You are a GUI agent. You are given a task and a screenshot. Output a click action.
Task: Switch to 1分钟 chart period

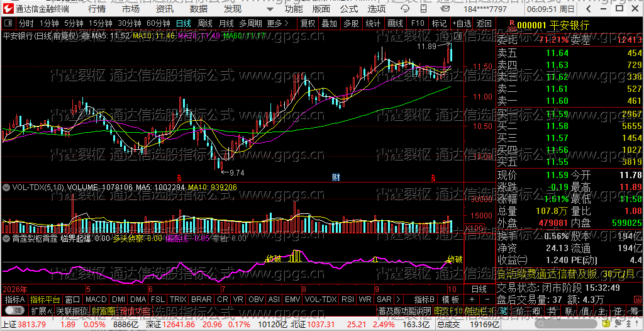(50, 23)
